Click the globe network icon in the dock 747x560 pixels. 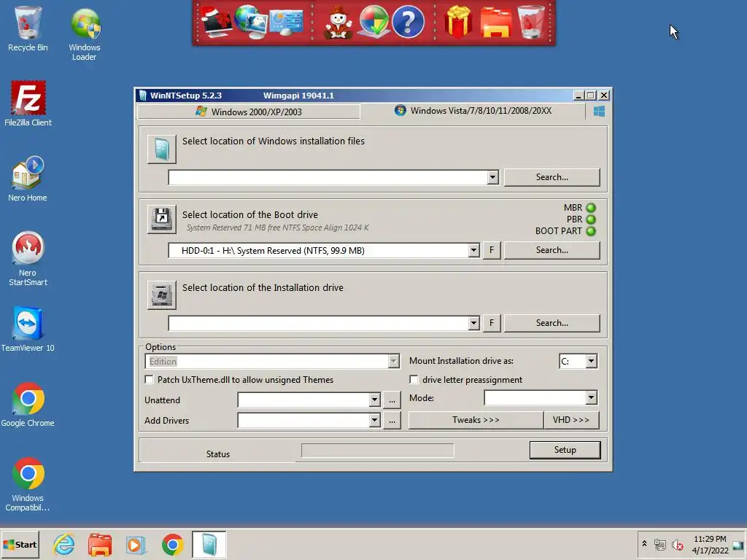pos(250,21)
